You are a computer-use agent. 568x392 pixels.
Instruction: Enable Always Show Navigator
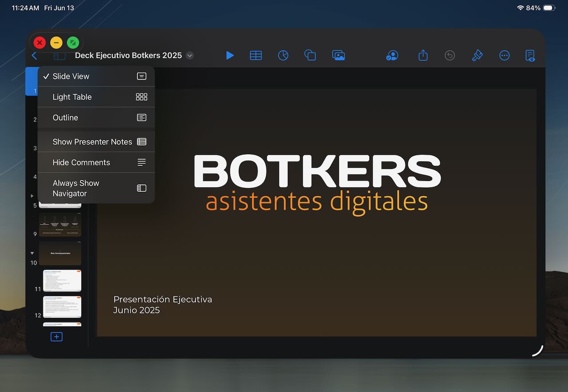[x=96, y=188]
